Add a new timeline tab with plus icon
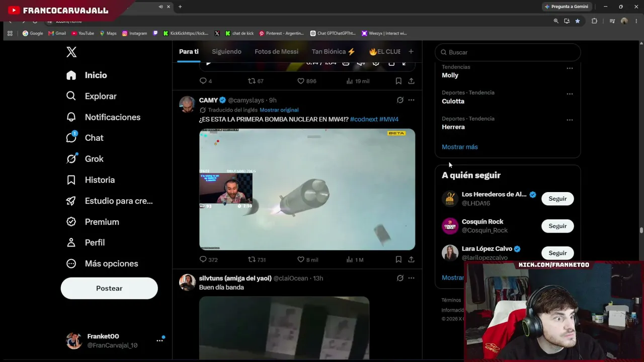The image size is (644, 362). 411,51
